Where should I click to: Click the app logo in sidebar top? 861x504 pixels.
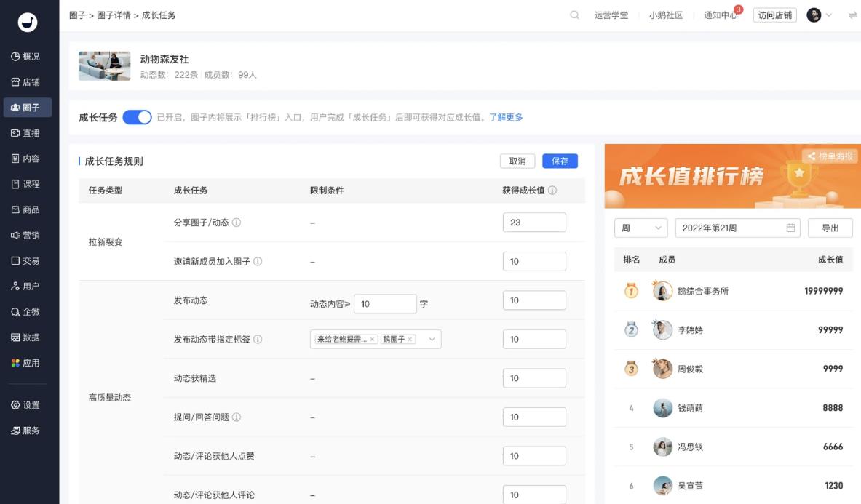[28, 23]
